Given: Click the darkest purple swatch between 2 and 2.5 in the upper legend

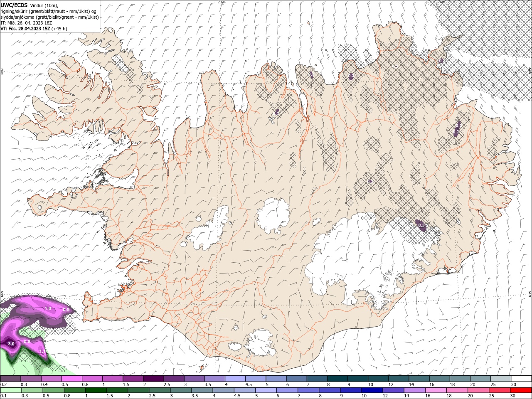Looking at the screenshot, I should 153,379.
